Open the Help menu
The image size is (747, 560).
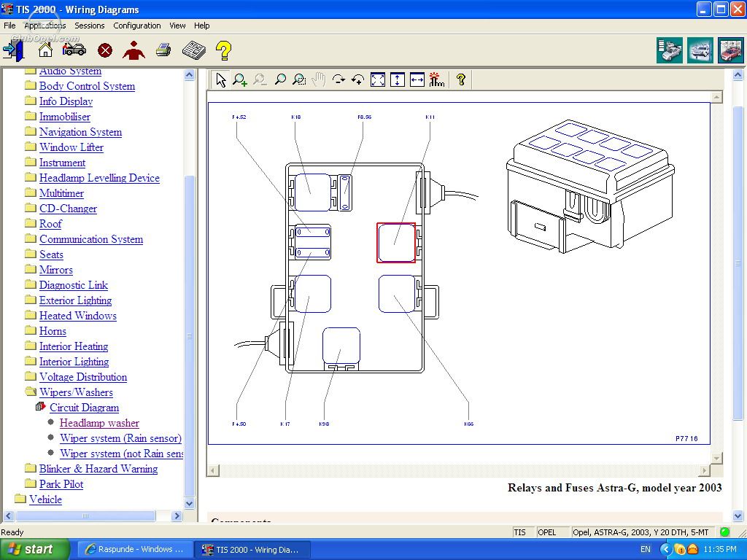pyautogui.click(x=201, y=26)
